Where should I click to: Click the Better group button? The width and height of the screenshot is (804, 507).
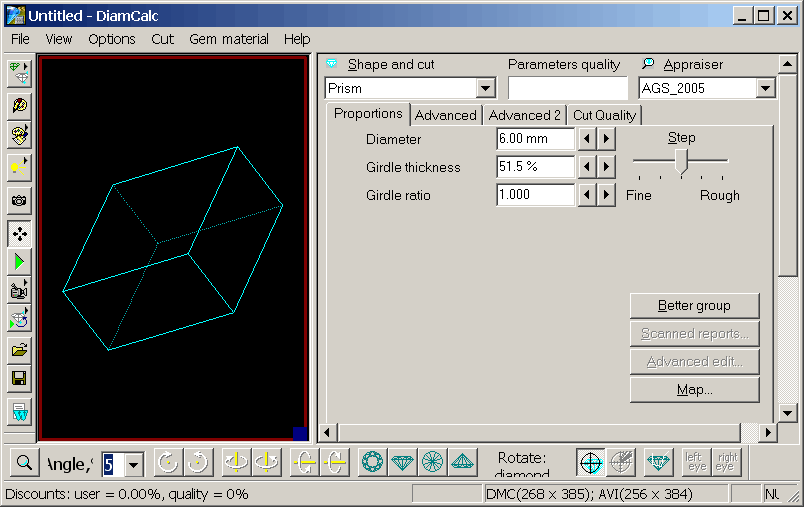pos(694,306)
